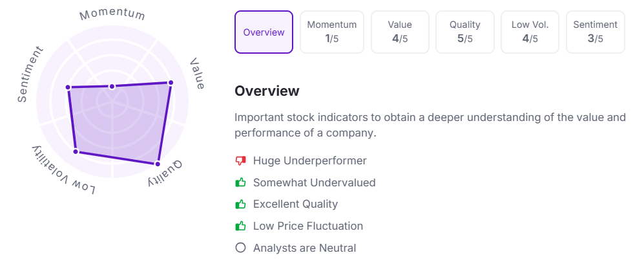Click the Low Volatility axis label
This screenshot has height=264, width=644.
tap(63, 171)
